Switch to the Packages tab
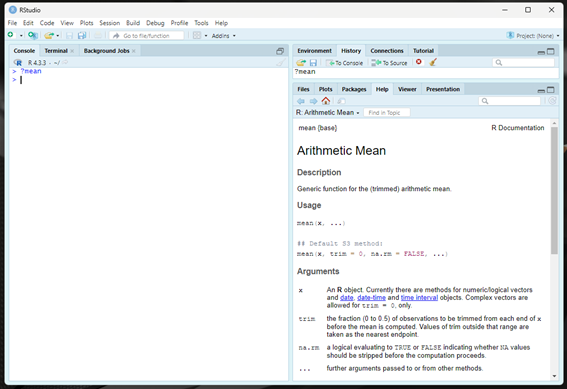567x389 pixels. tap(354, 89)
